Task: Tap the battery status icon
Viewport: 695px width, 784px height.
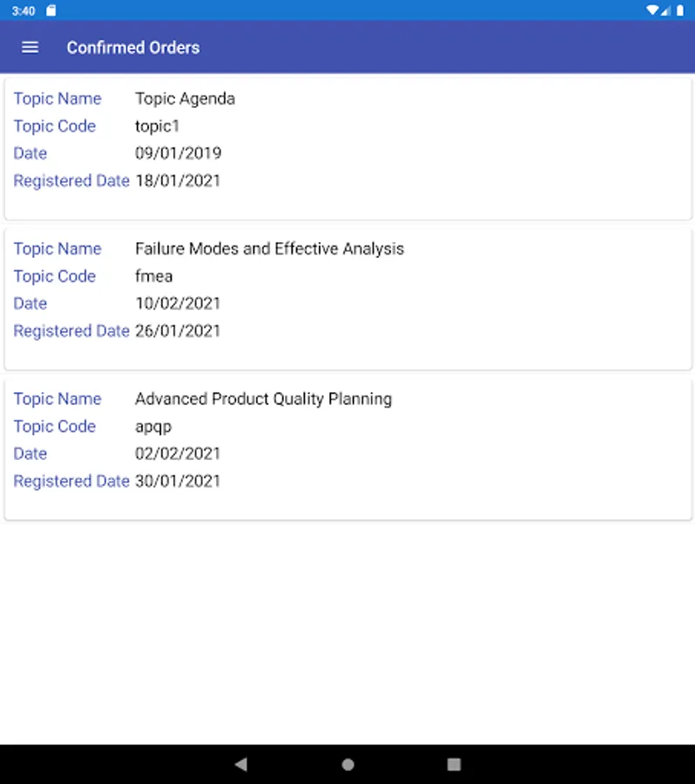Action: (679, 10)
